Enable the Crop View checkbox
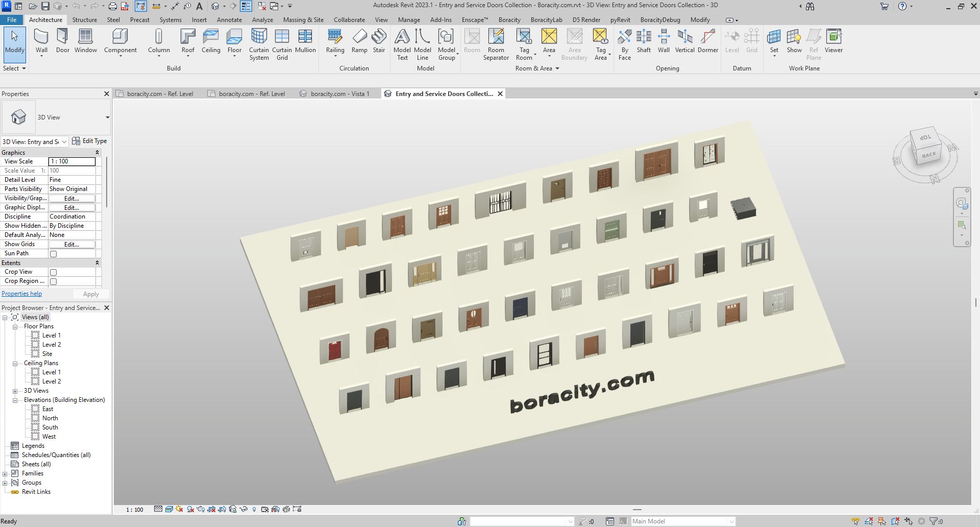The height and width of the screenshot is (527, 980). click(53, 272)
